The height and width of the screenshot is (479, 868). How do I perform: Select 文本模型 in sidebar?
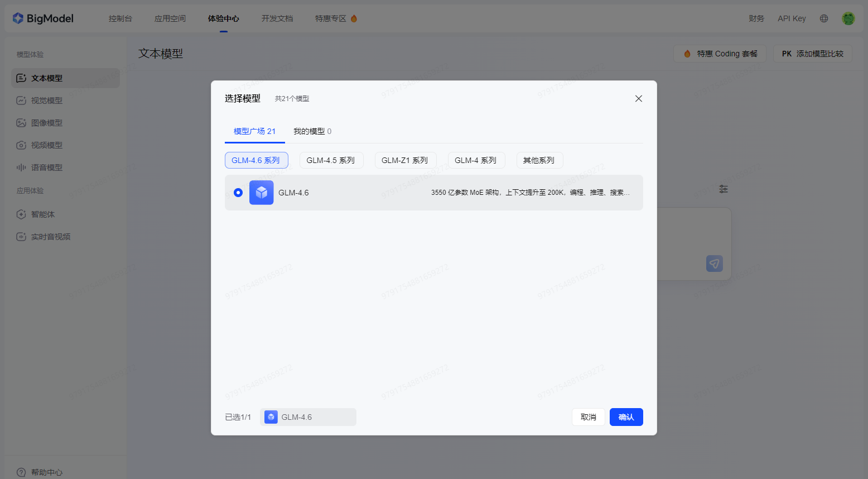click(65, 78)
